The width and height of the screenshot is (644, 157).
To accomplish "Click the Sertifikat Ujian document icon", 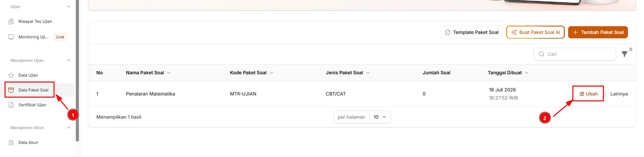I will 11,105.
